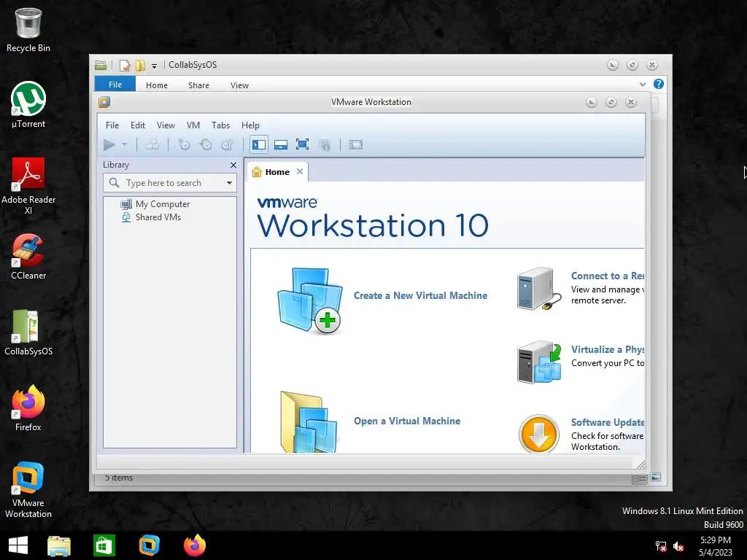
Task: Click the Create a New Virtual Machine icon
Action: point(309,300)
